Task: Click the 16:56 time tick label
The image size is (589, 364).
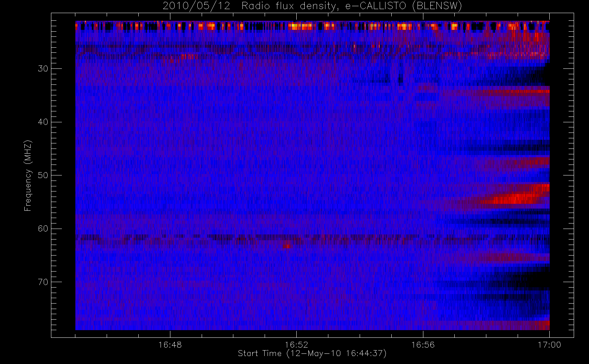Action: 423,345
